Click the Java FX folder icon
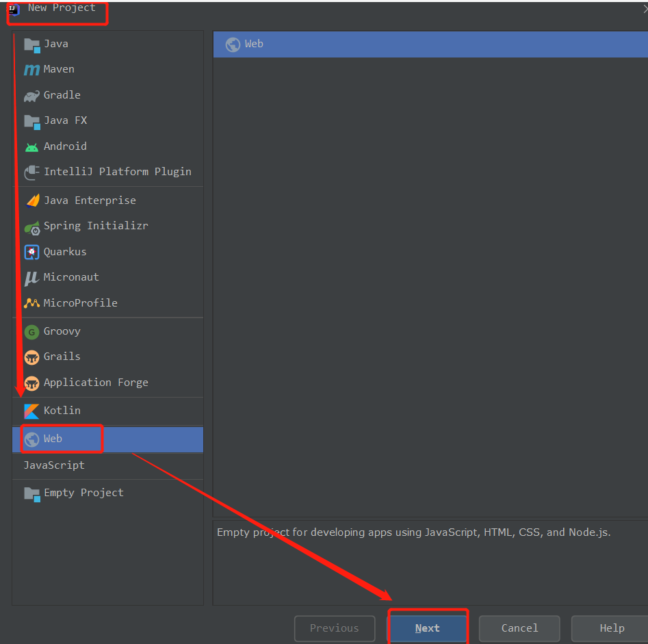 pyautogui.click(x=32, y=122)
